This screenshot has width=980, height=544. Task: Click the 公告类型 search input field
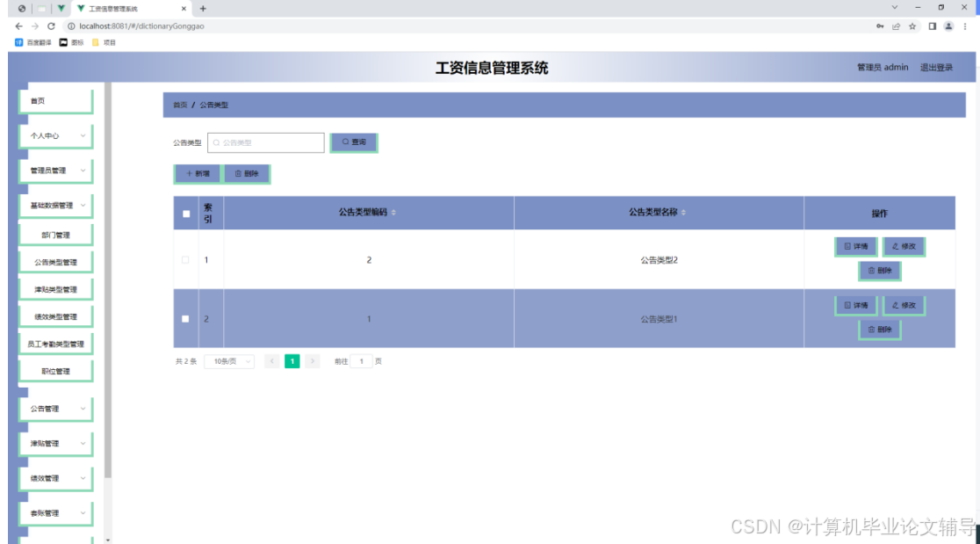pyautogui.click(x=263, y=141)
